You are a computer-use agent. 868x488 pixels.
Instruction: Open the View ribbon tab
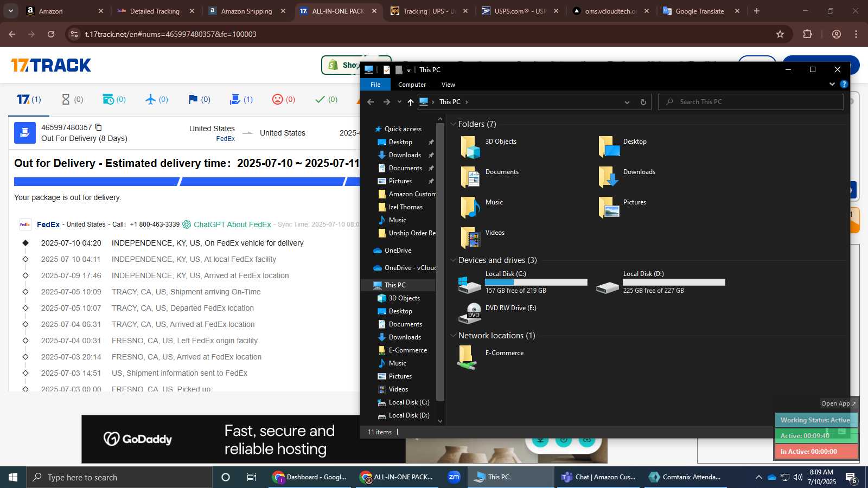[x=448, y=85]
